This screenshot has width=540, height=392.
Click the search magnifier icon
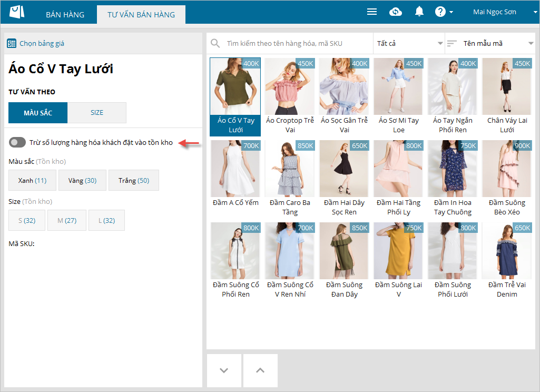pos(215,43)
